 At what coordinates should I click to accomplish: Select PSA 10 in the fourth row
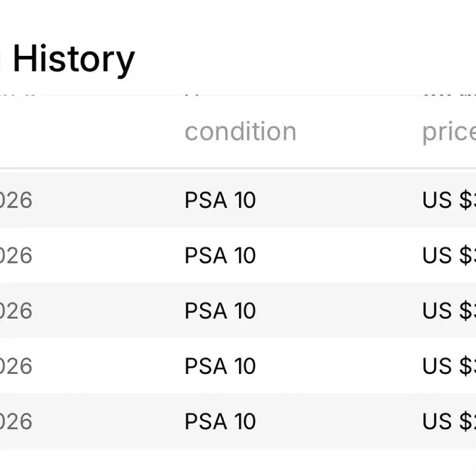coord(220,366)
